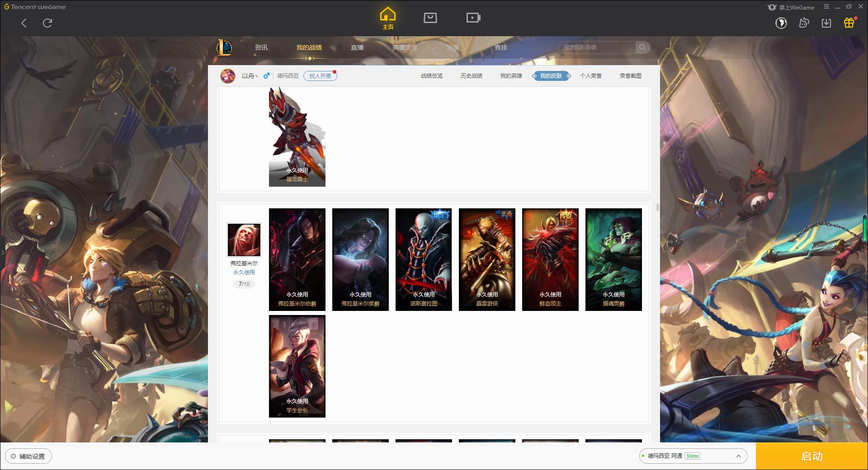Open the hamburger main menu
868x470 pixels.
826,7
